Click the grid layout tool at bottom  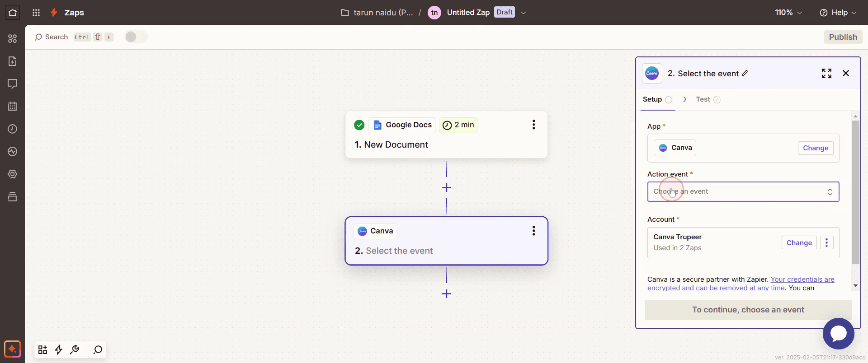[x=42, y=349]
